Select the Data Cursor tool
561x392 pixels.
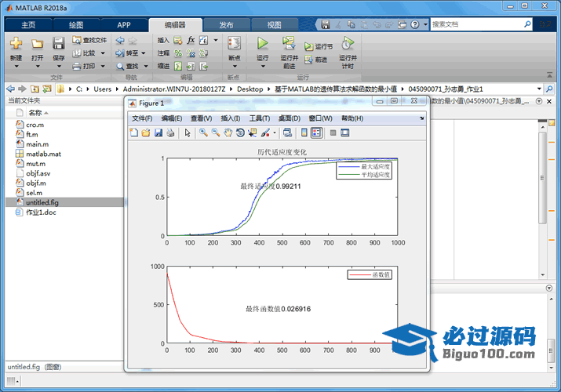(x=253, y=132)
